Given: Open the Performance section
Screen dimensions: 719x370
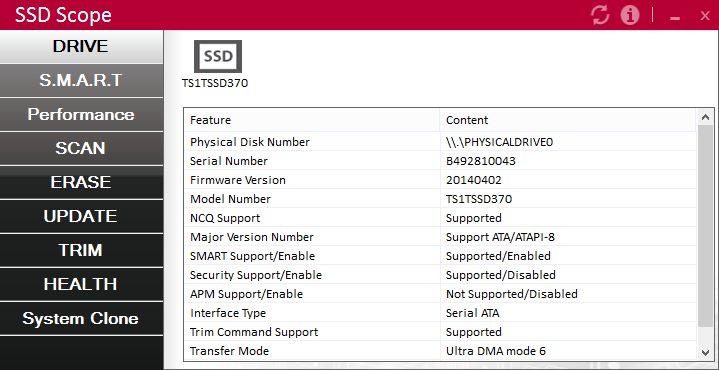Looking at the screenshot, I should point(81,115).
